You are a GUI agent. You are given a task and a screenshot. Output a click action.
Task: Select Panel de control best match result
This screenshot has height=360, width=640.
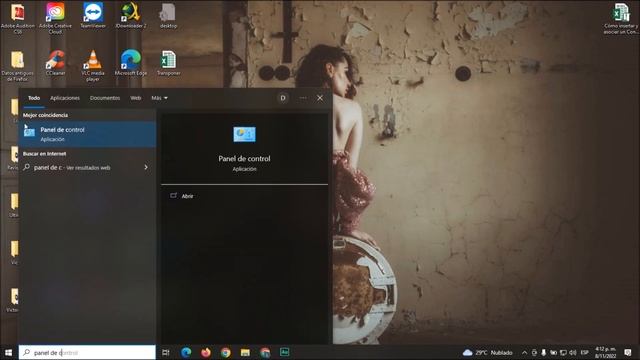pos(87,134)
